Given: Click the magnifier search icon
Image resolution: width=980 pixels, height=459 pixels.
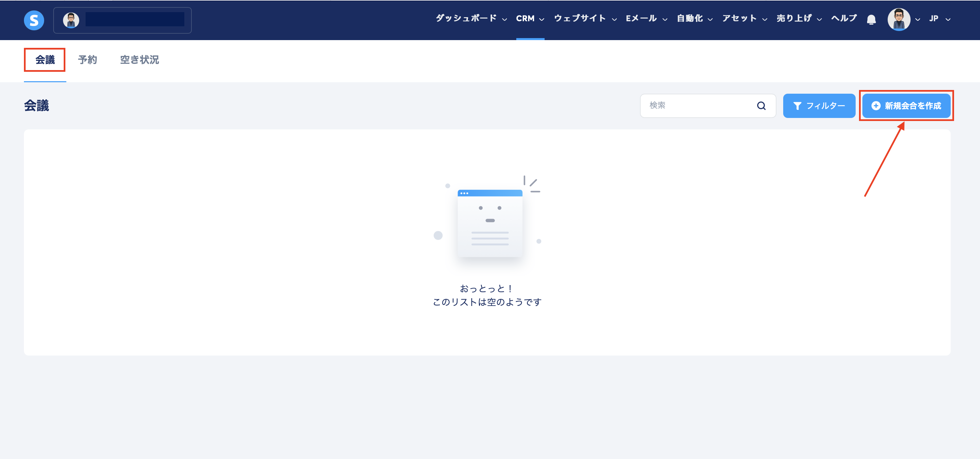Looking at the screenshot, I should point(761,106).
